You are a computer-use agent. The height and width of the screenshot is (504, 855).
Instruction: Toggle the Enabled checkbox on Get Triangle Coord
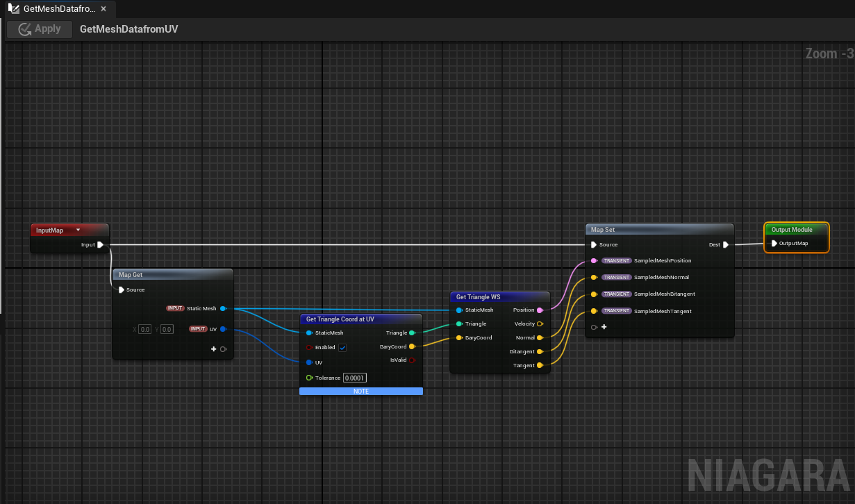coord(342,348)
